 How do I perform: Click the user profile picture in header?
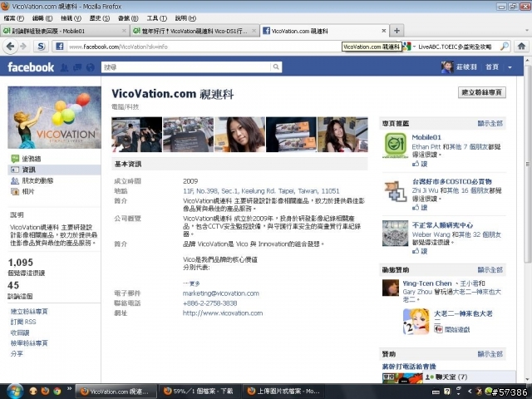click(447, 67)
